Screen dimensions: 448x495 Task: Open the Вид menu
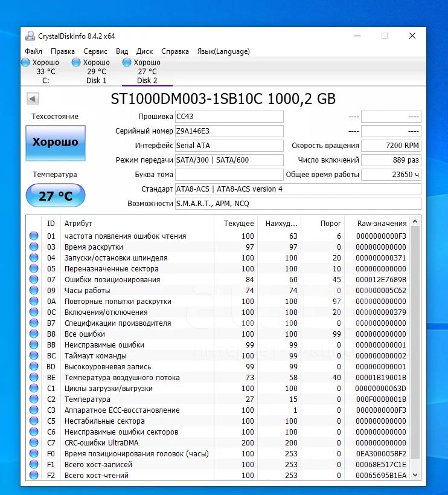[122, 51]
